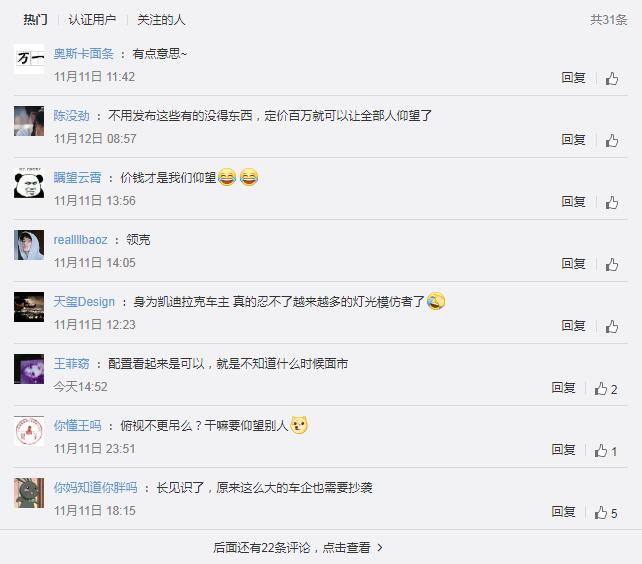The width and height of the screenshot is (642, 564).
Task: Give thumbs-up to 瞩望云霄's comment
Action: 612,202
